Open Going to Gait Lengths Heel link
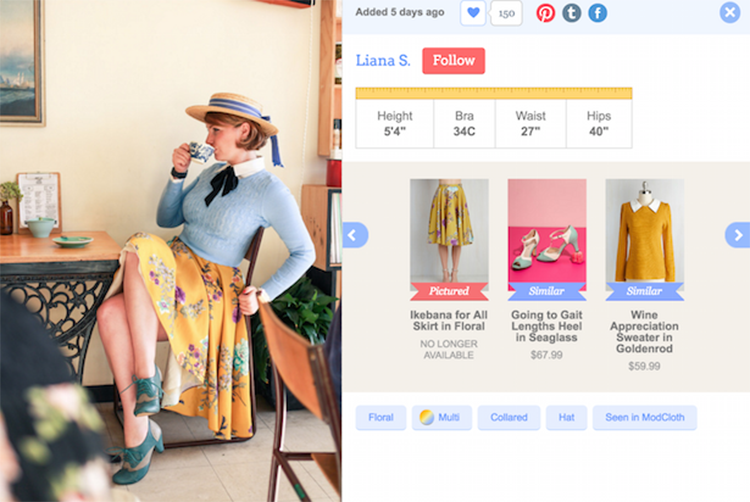This screenshot has height=502, width=750. pyautogui.click(x=547, y=326)
